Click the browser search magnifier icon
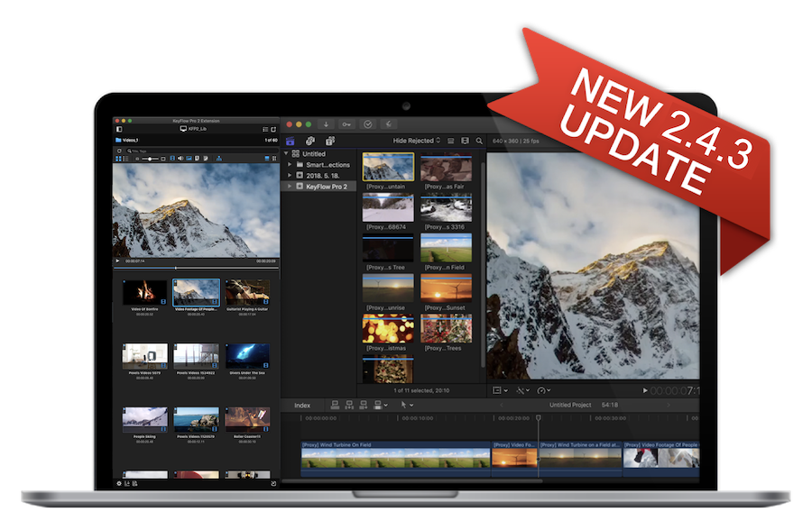This screenshot has height=512, width=812. [x=479, y=141]
